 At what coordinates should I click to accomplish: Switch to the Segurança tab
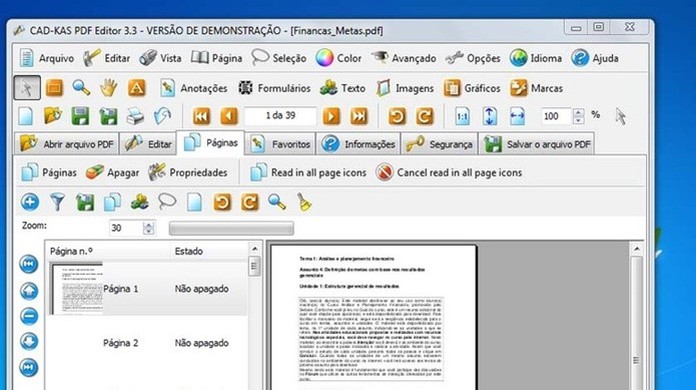(x=439, y=144)
